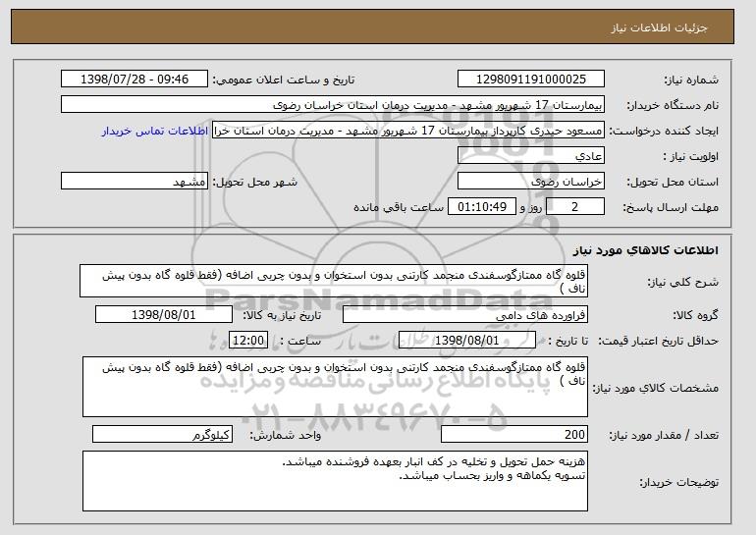Click the تا تاریخ validity date field
This screenshot has height=535, width=756.
pos(467,341)
